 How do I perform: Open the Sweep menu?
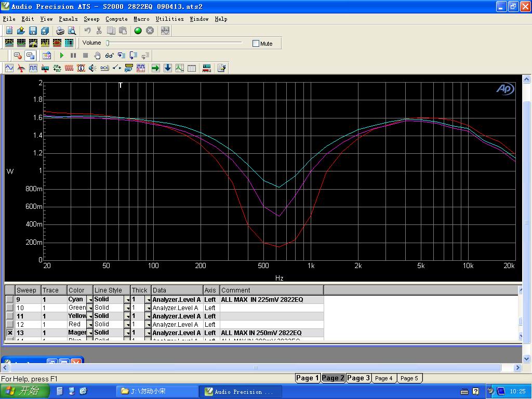pyautogui.click(x=91, y=19)
